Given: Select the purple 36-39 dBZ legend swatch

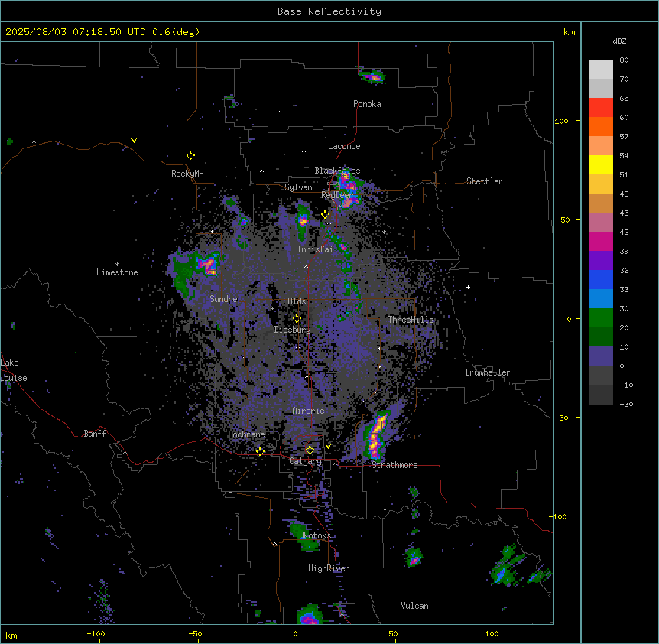Looking at the screenshot, I should point(601,261).
